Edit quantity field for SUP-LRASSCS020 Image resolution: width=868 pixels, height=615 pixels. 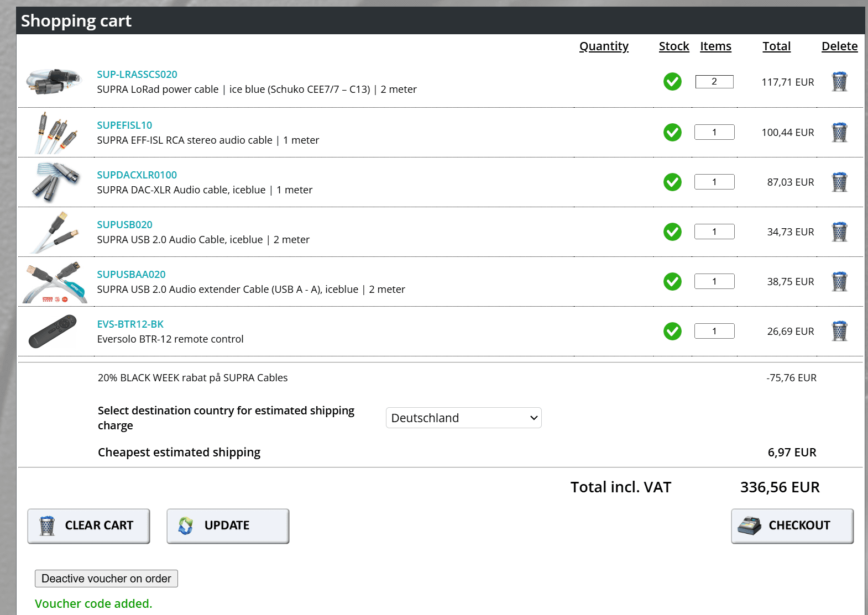pyautogui.click(x=714, y=82)
